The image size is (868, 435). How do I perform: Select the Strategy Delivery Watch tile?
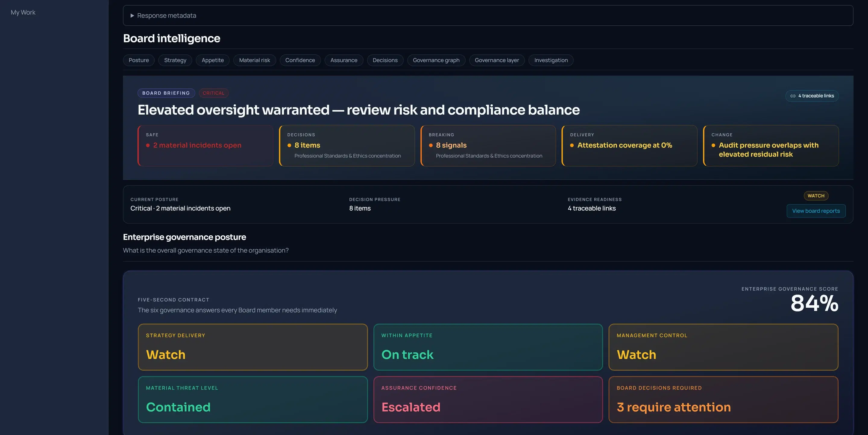tap(253, 347)
